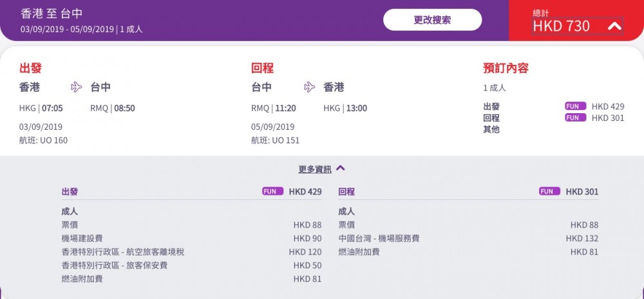Click HKD 429 in the 預訂內容 summary
The height and width of the screenshot is (299, 644).
click(608, 107)
